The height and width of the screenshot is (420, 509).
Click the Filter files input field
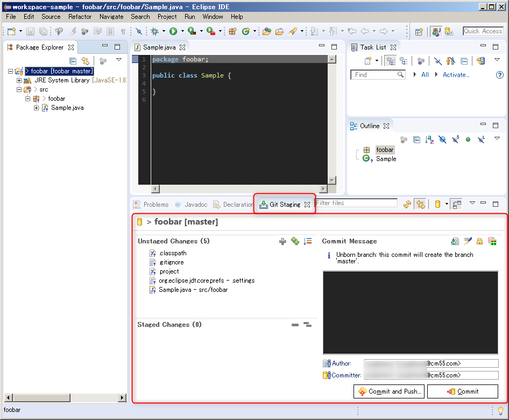tap(357, 203)
